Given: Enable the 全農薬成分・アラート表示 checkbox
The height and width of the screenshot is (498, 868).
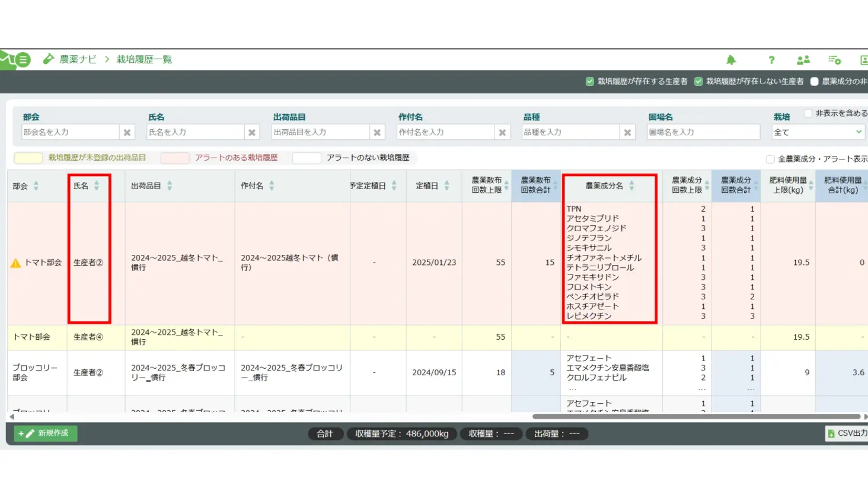Looking at the screenshot, I should point(770,159).
